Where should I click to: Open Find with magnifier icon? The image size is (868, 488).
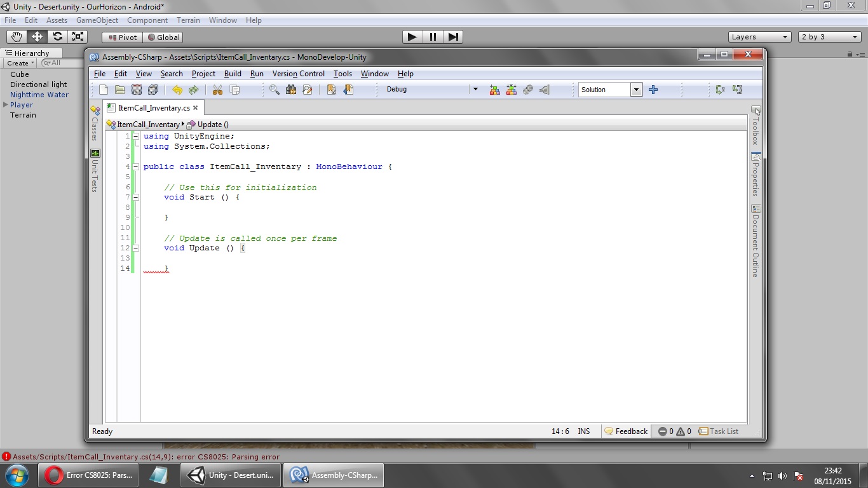[275, 90]
